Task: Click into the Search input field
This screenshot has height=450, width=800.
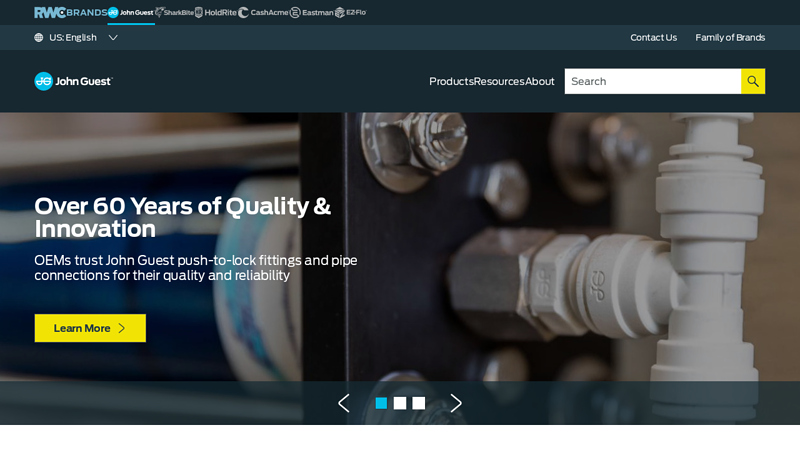Action: pos(653,81)
